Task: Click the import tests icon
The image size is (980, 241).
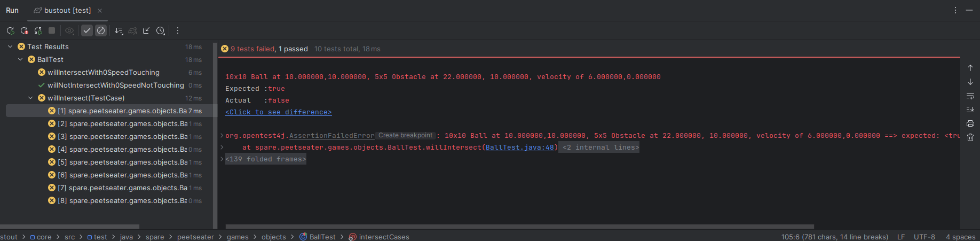Action: [x=146, y=31]
